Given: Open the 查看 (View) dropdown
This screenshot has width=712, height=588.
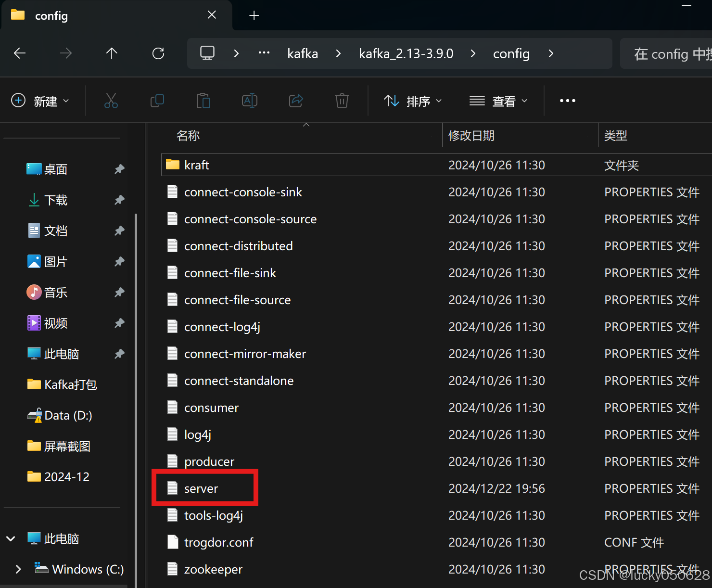Looking at the screenshot, I should 498,101.
